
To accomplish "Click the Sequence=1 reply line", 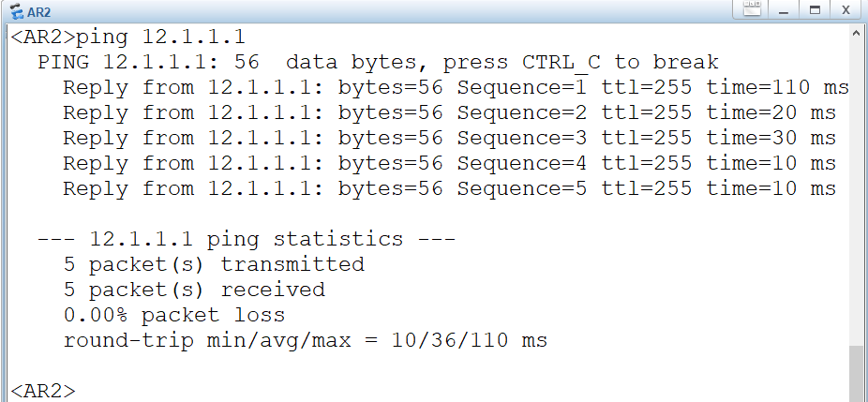I will click(455, 88).
